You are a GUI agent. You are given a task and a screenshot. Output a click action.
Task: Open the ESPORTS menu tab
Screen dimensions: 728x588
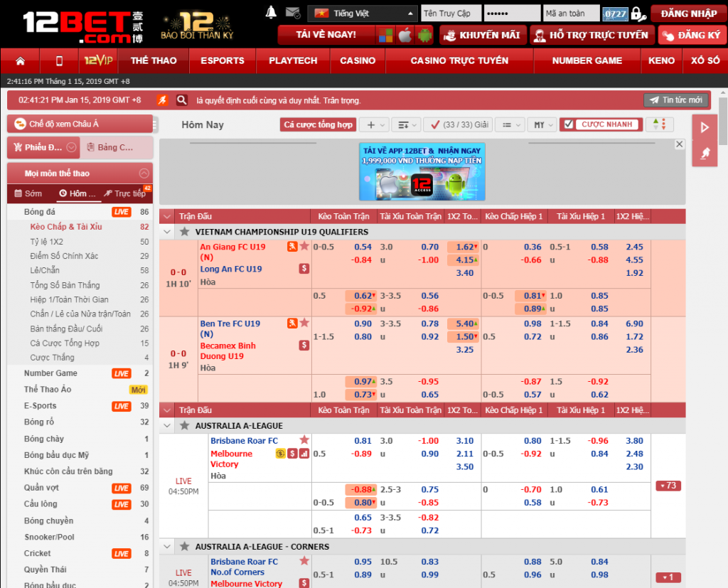(222, 61)
